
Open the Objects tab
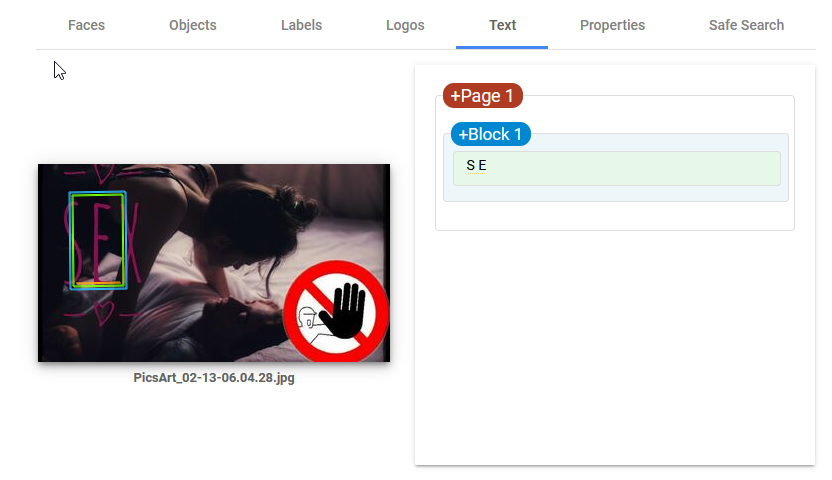(193, 25)
